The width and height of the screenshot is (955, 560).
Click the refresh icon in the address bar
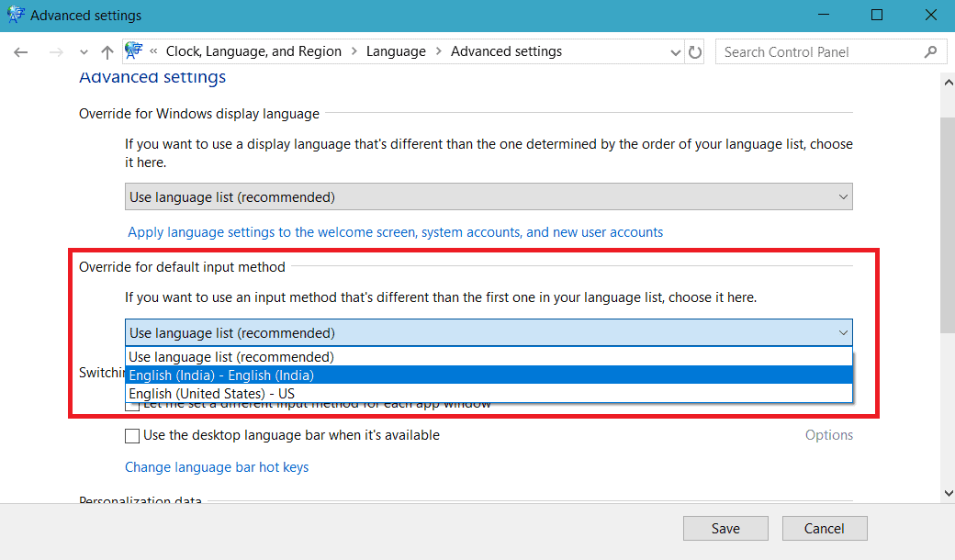(x=695, y=51)
